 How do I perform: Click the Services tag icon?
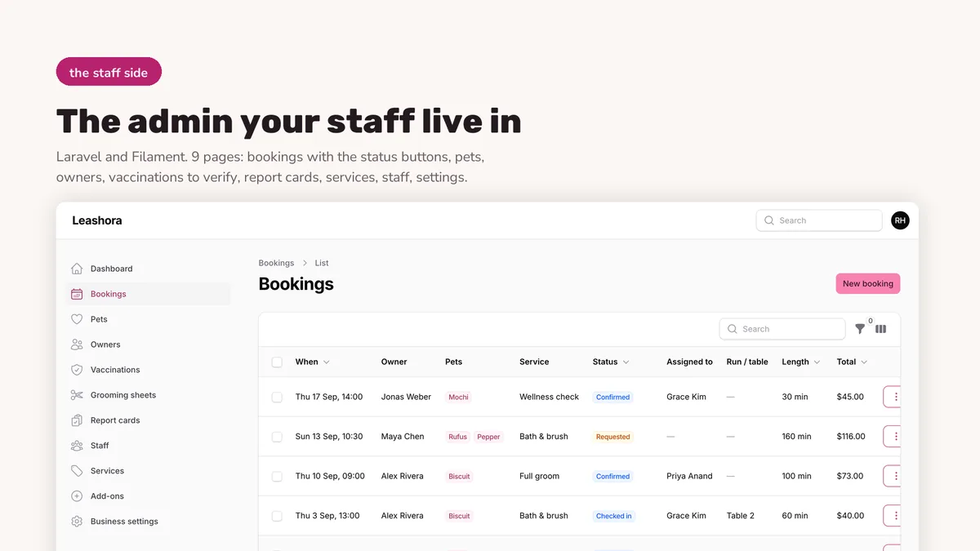click(x=77, y=471)
